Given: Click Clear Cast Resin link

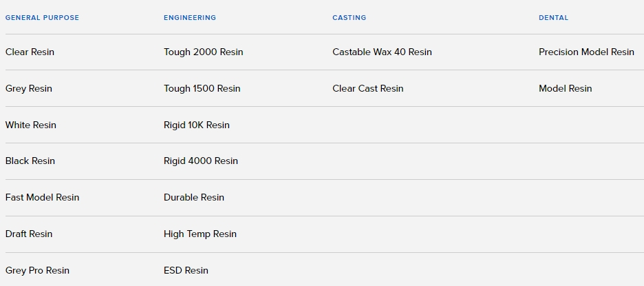Looking at the screenshot, I should (368, 88).
